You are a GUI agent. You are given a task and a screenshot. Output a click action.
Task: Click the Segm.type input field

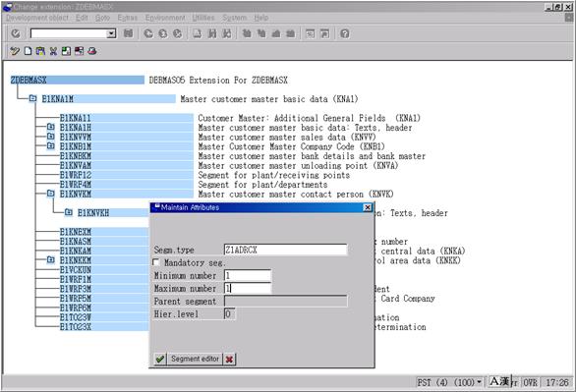285,250
